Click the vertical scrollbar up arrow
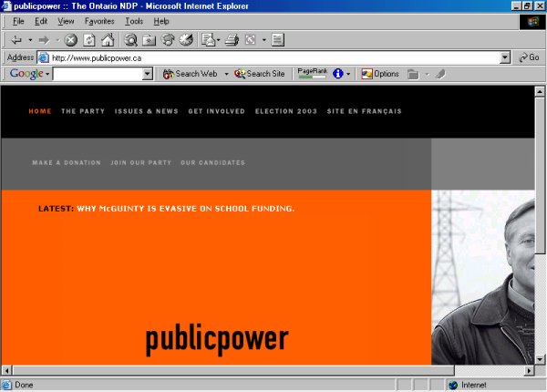Viewport: 547px width, 392px height. [x=540, y=92]
